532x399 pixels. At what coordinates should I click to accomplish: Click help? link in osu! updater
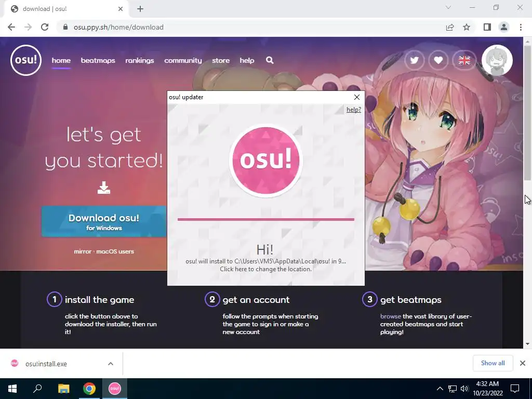click(x=353, y=110)
